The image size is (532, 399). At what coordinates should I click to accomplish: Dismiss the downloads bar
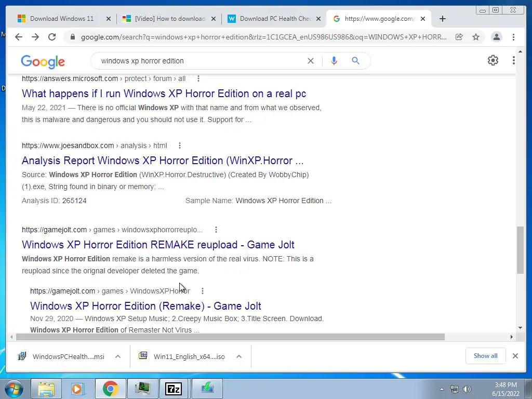coord(515,356)
